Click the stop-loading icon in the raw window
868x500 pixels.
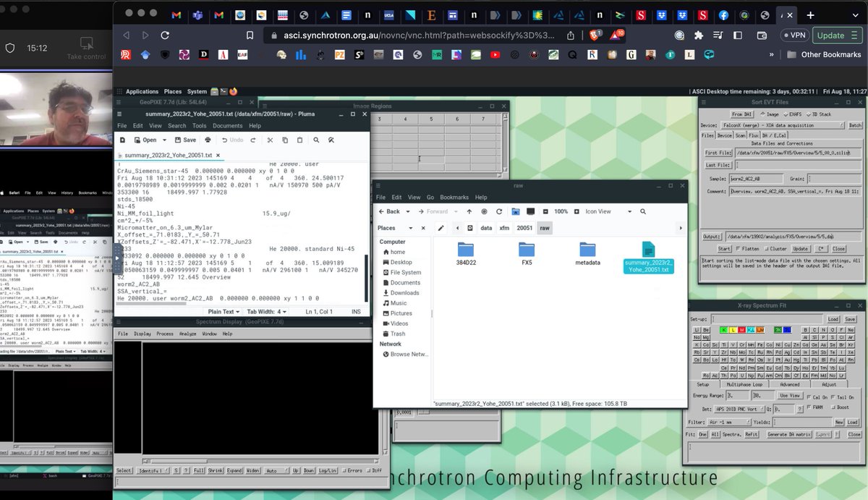point(485,211)
